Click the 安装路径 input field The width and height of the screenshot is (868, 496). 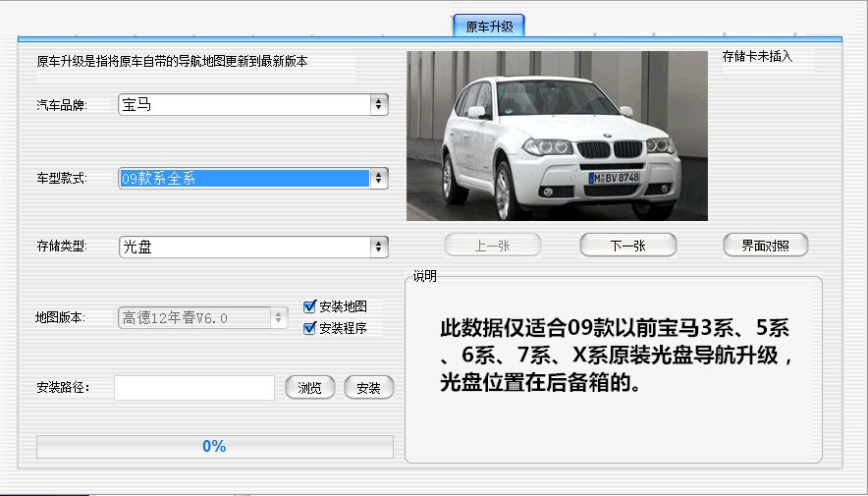[194, 388]
